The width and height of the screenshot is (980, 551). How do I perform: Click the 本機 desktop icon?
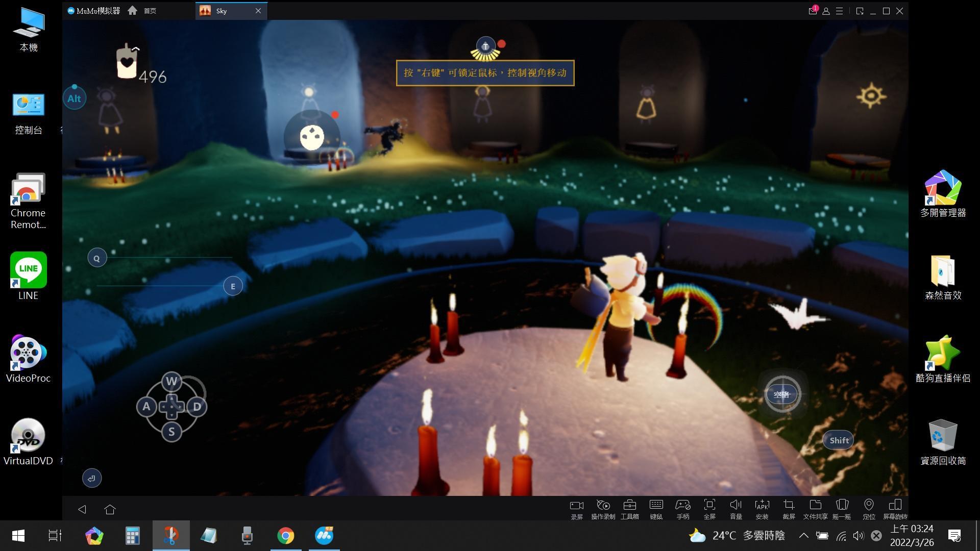pyautogui.click(x=29, y=29)
